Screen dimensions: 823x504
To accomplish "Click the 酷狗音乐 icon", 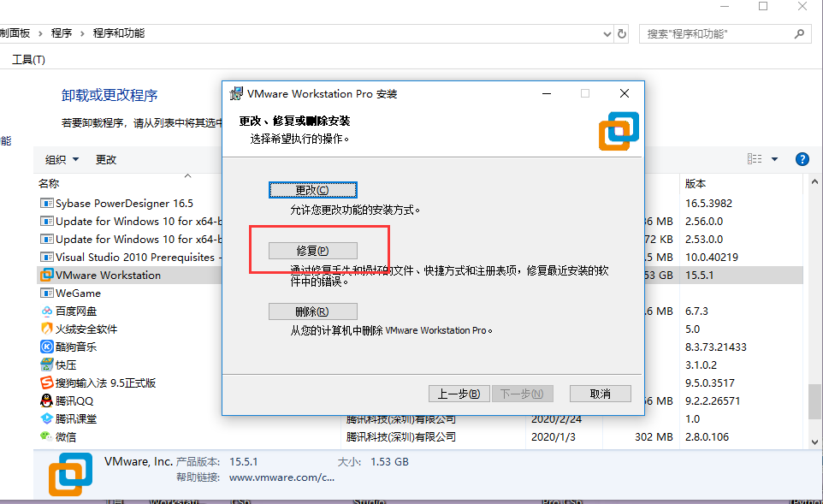I will coord(49,346).
